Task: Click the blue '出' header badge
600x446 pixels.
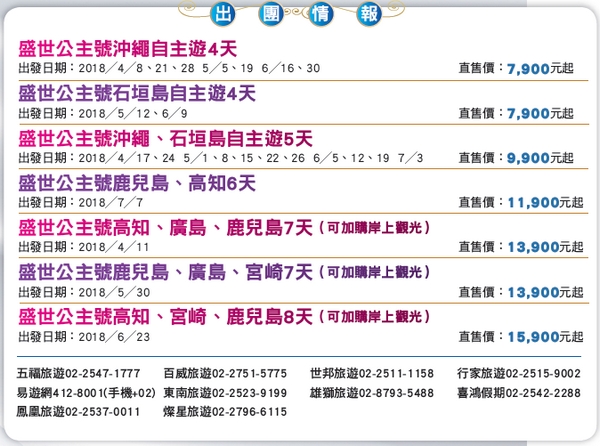Action: click(x=223, y=14)
